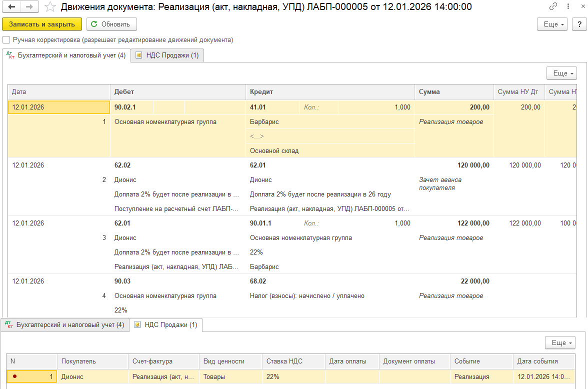Click the forward navigation arrow
The image size is (588, 389).
(x=29, y=7)
